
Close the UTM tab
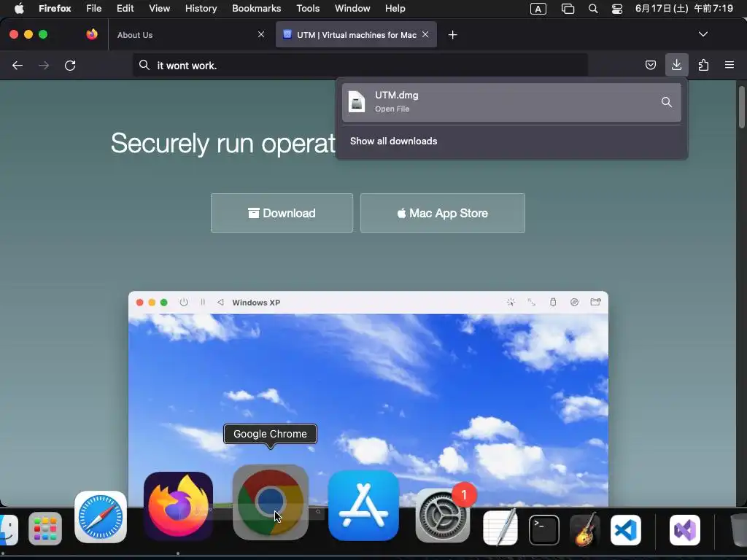[x=425, y=34]
